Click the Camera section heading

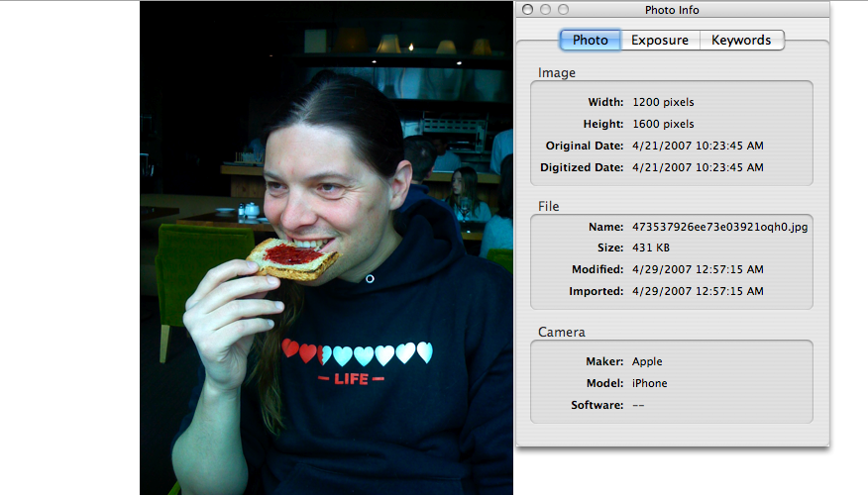[562, 332]
